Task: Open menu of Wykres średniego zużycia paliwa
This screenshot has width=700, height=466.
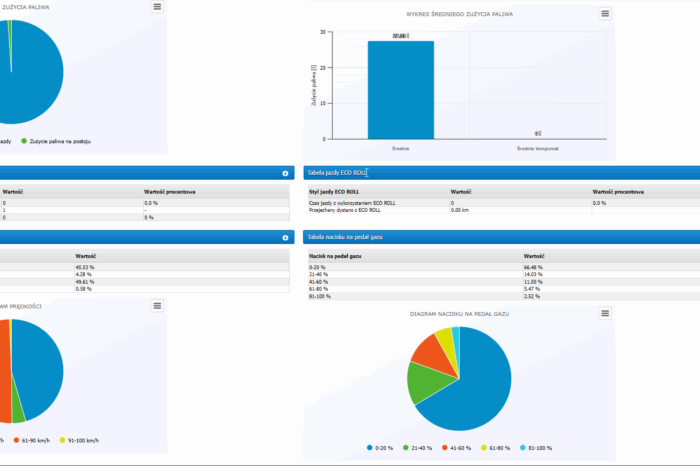Action: (605, 14)
